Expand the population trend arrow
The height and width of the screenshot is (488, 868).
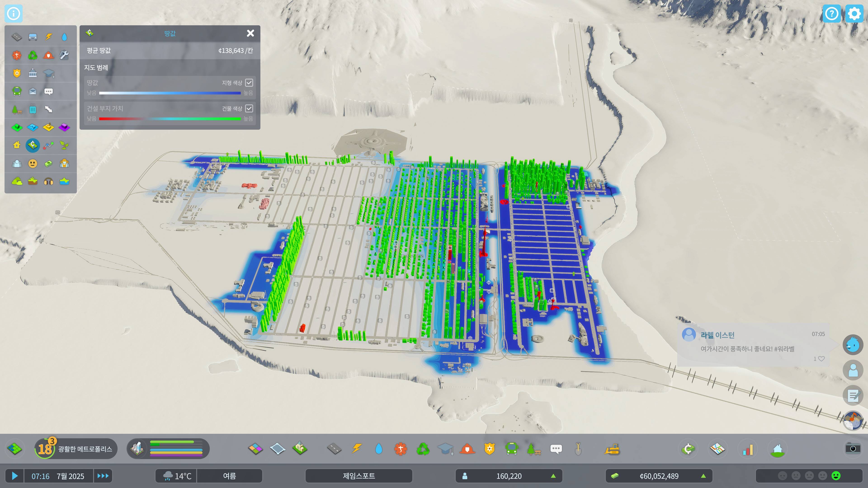tap(553, 476)
